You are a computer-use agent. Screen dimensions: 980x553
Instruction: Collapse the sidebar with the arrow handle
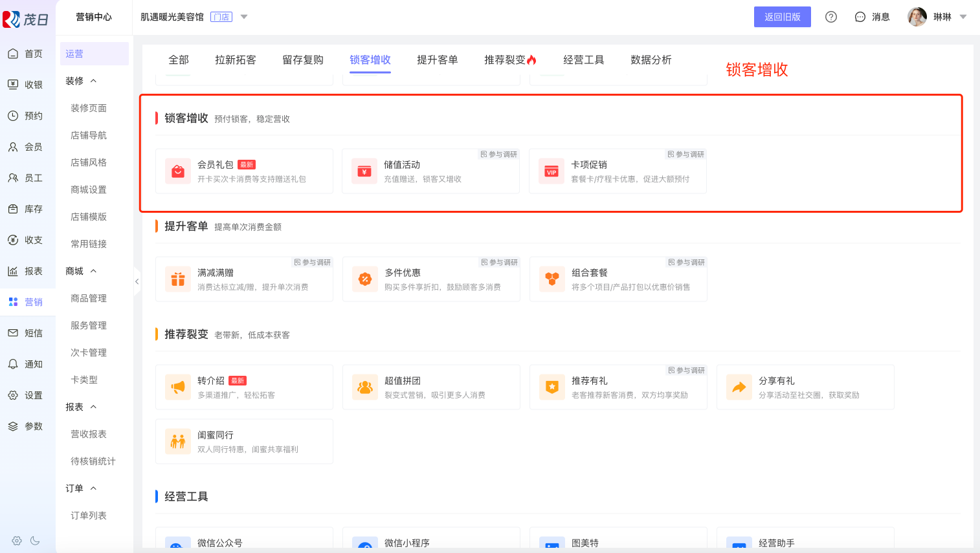click(x=137, y=281)
